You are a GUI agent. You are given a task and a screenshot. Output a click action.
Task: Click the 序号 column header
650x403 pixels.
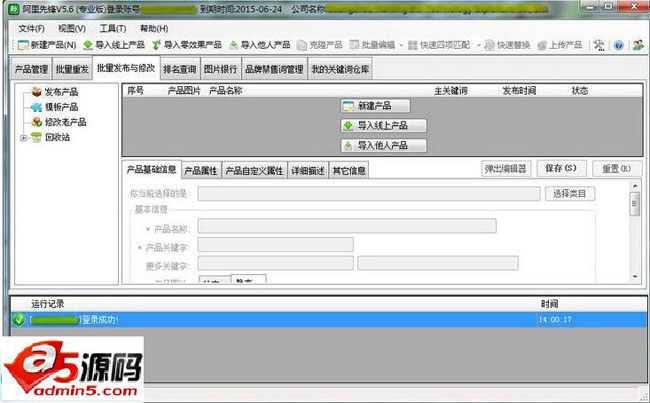pyautogui.click(x=136, y=90)
